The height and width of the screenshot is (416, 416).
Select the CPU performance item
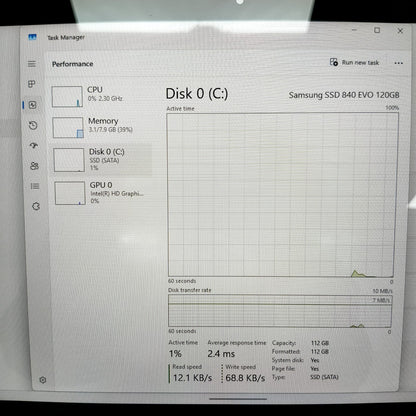coord(101,96)
